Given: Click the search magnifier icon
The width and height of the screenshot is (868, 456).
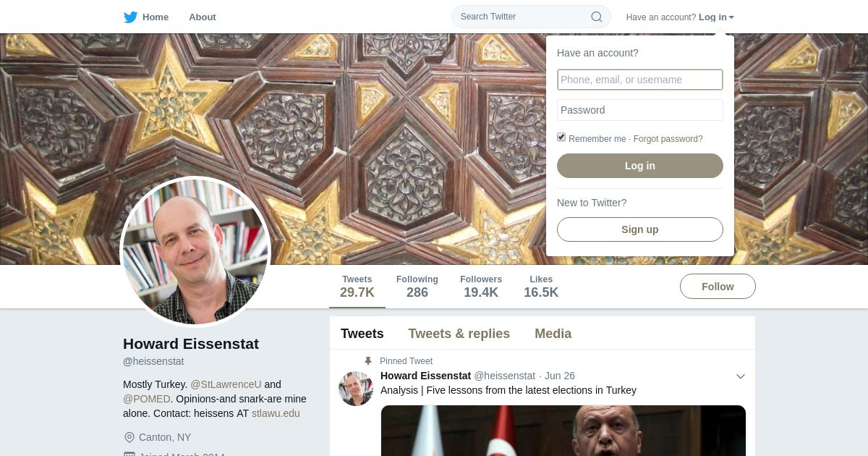Looking at the screenshot, I should point(597,17).
